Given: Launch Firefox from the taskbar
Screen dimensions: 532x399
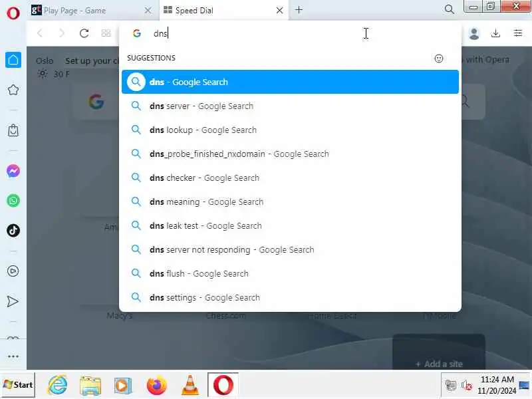Looking at the screenshot, I should 156,386.
